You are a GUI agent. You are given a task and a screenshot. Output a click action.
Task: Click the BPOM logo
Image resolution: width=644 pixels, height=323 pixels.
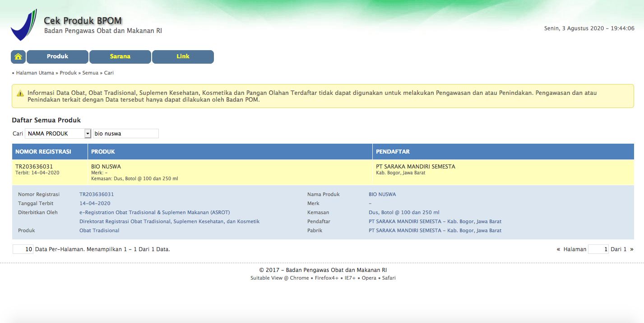pos(24,25)
